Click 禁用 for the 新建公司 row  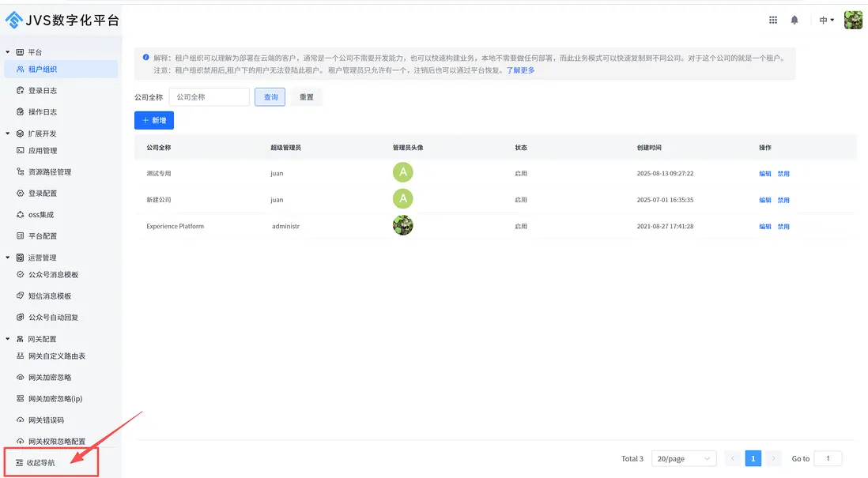pos(783,200)
